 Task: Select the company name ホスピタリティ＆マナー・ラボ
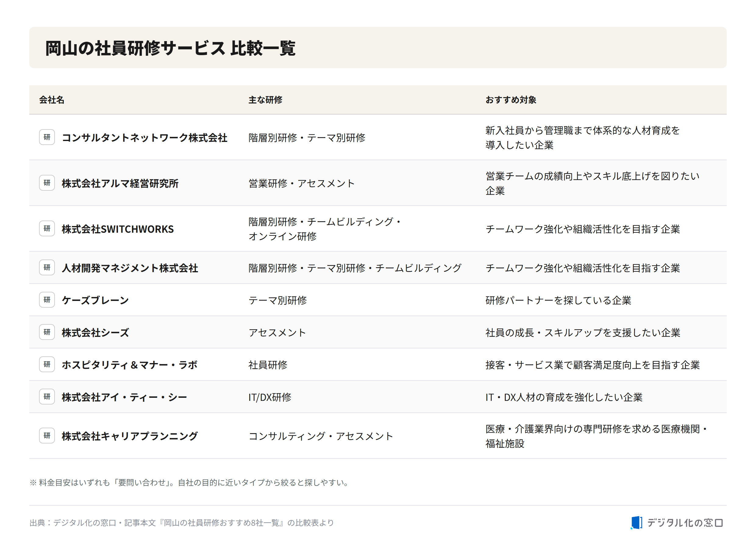(x=130, y=365)
